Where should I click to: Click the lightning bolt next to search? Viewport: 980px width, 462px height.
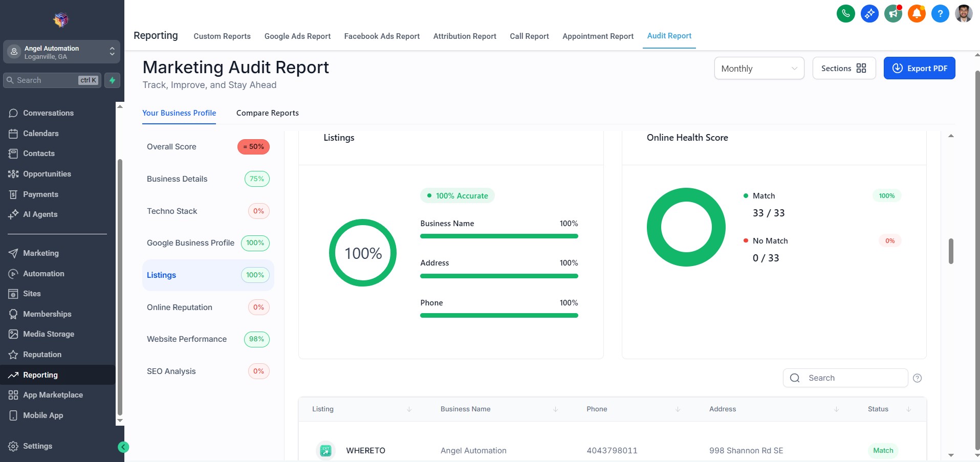click(112, 80)
